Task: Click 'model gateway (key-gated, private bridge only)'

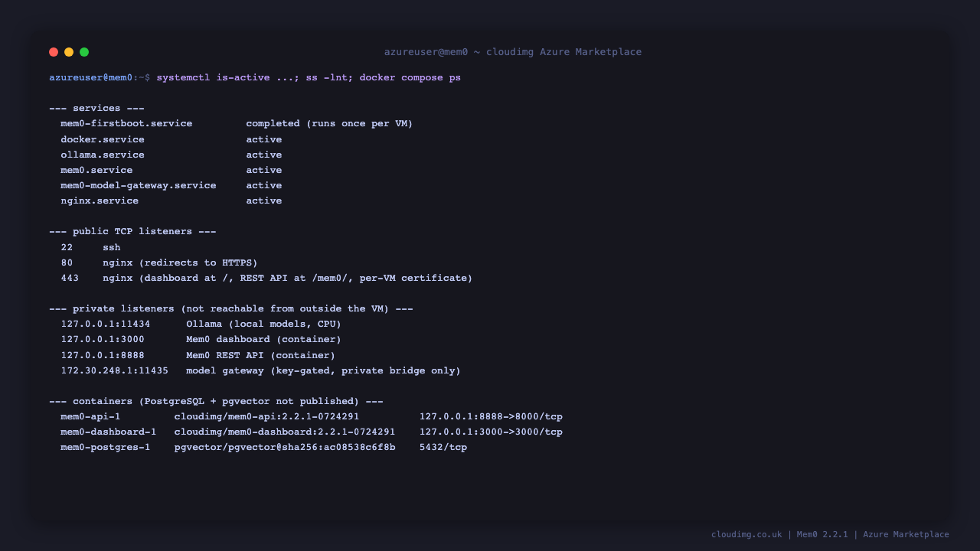Action: tap(324, 370)
